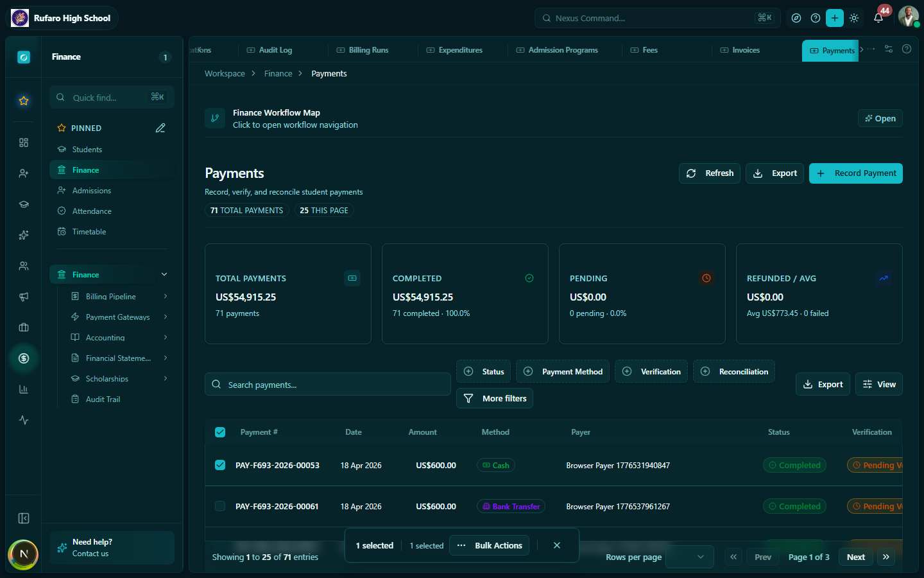
Task: Click the blue plus quick-add button in the top bar
Action: pos(835,18)
